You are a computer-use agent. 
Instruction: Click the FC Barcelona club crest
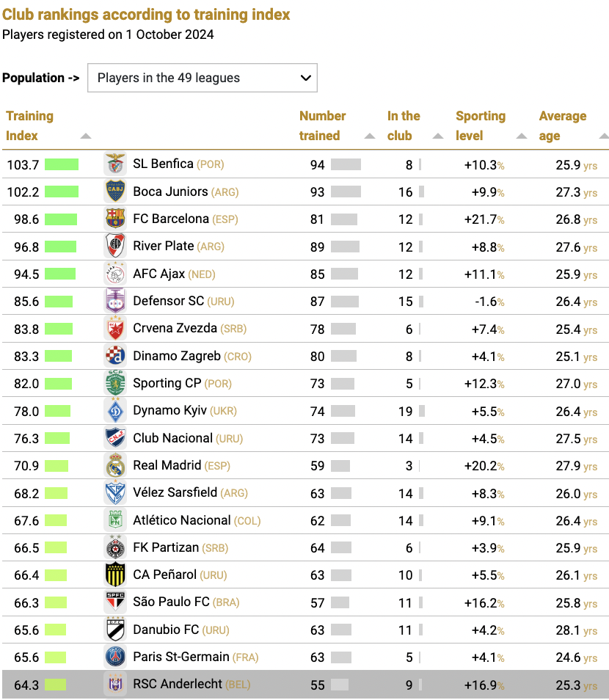point(114,219)
